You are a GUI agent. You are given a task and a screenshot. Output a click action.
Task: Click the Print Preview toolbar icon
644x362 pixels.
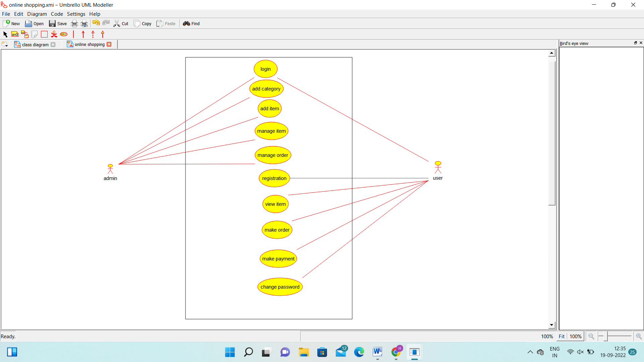(x=84, y=23)
